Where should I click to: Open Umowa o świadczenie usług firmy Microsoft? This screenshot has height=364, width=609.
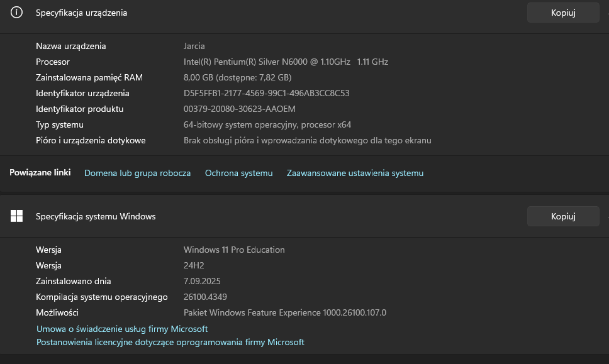122,329
